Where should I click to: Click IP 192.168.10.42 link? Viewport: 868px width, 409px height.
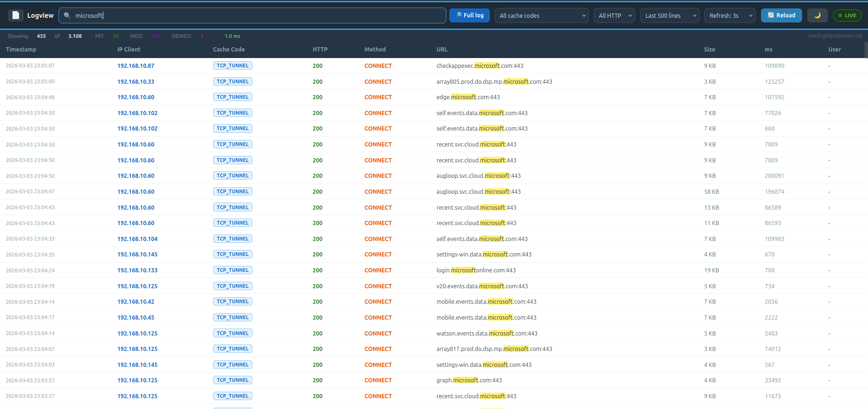click(136, 302)
